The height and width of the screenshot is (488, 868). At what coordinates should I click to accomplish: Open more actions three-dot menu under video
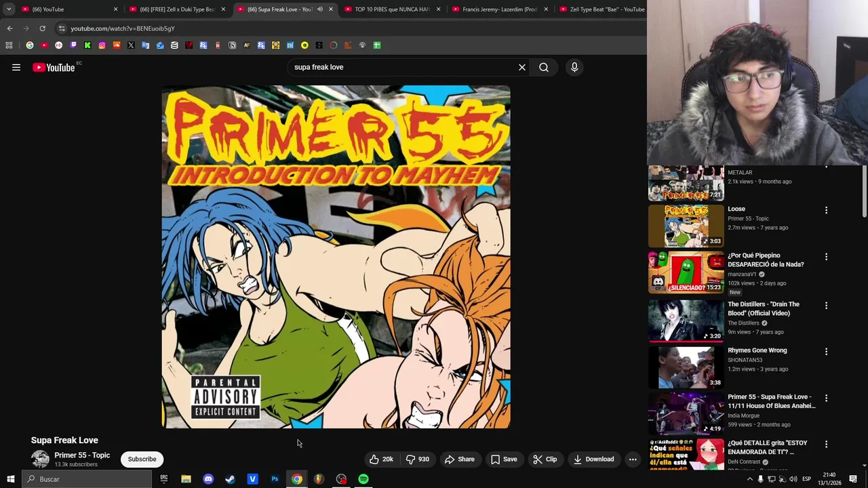point(633,459)
